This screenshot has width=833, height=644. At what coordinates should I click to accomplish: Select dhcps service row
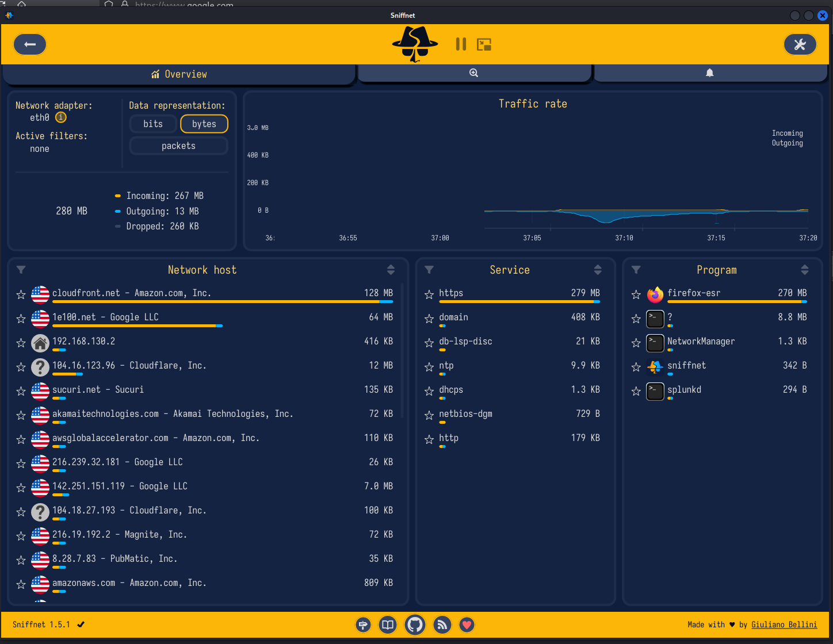pyautogui.click(x=512, y=392)
